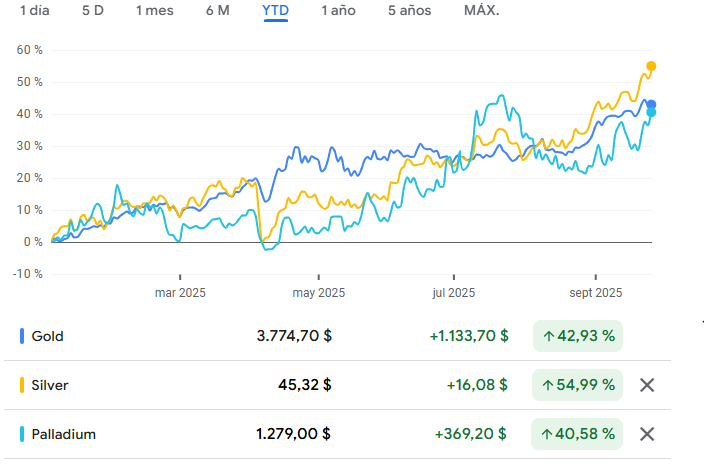
Task: Click the YTD range tab
Action: point(275,11)
